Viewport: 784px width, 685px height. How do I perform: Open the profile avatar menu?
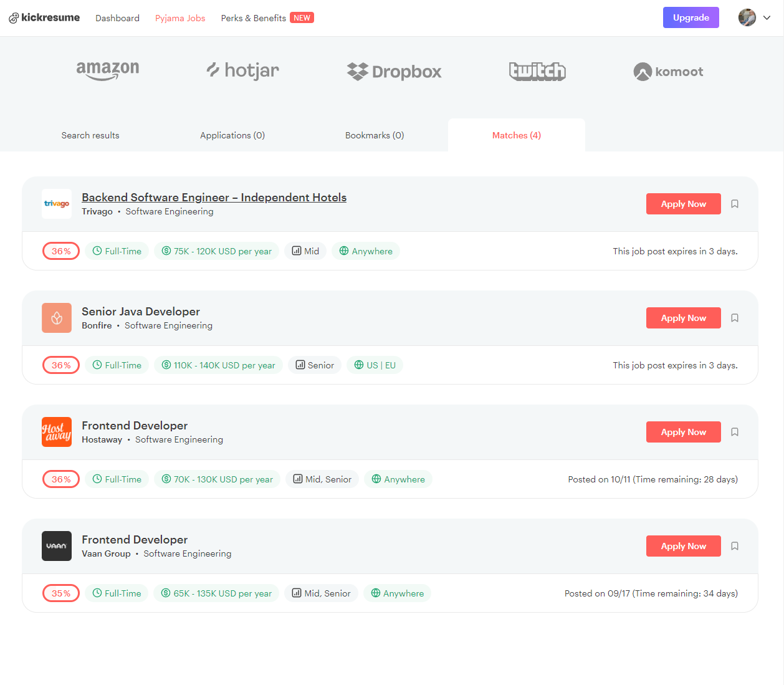[747, 18]
